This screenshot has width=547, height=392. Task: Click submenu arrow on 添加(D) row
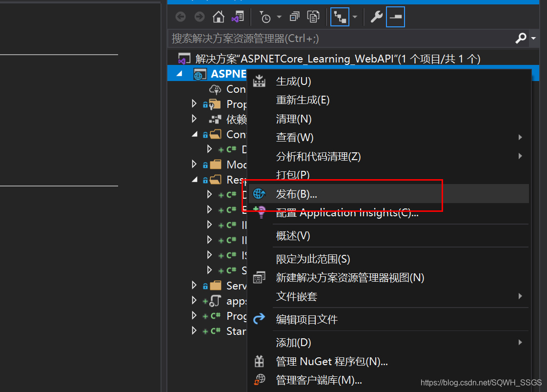coord(520,342)
